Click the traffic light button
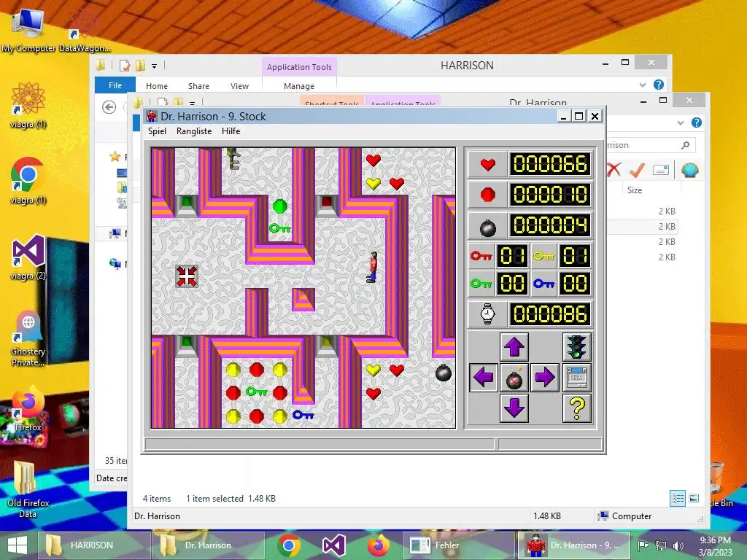Image resolution: width=747 pixels, height=560 pixels. pos(577,346)
